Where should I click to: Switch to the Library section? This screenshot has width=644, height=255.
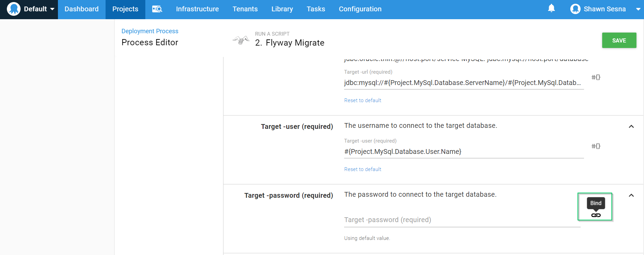[282, 9]
